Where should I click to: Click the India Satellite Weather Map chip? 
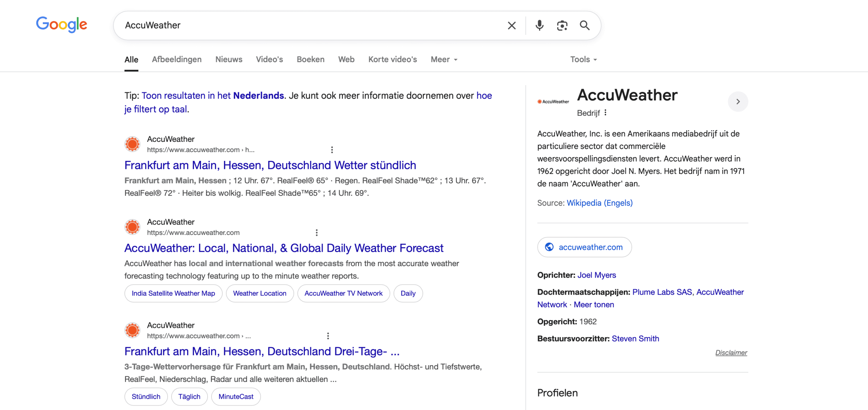(173, 293)
